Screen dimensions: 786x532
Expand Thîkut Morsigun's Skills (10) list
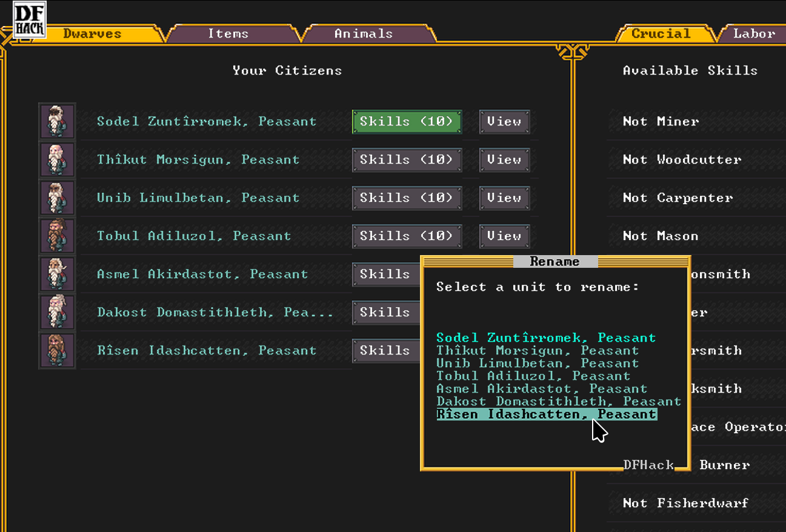click(407, 159)
